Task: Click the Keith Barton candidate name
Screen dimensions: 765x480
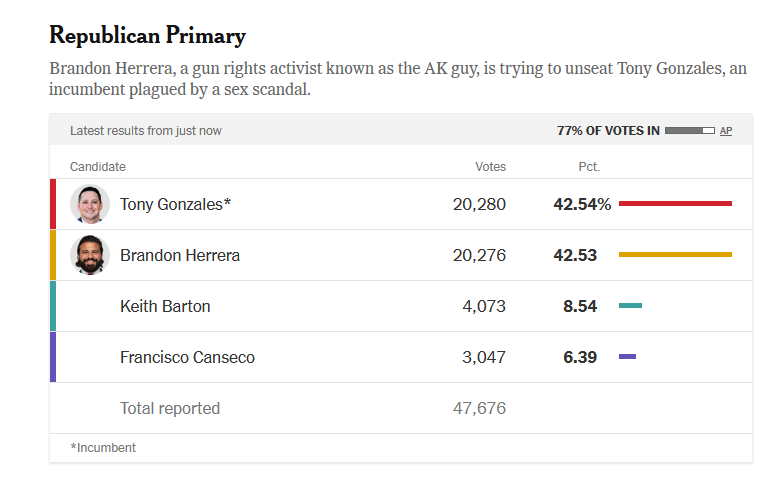Action: pyautogui.click(x=165, y=306)
